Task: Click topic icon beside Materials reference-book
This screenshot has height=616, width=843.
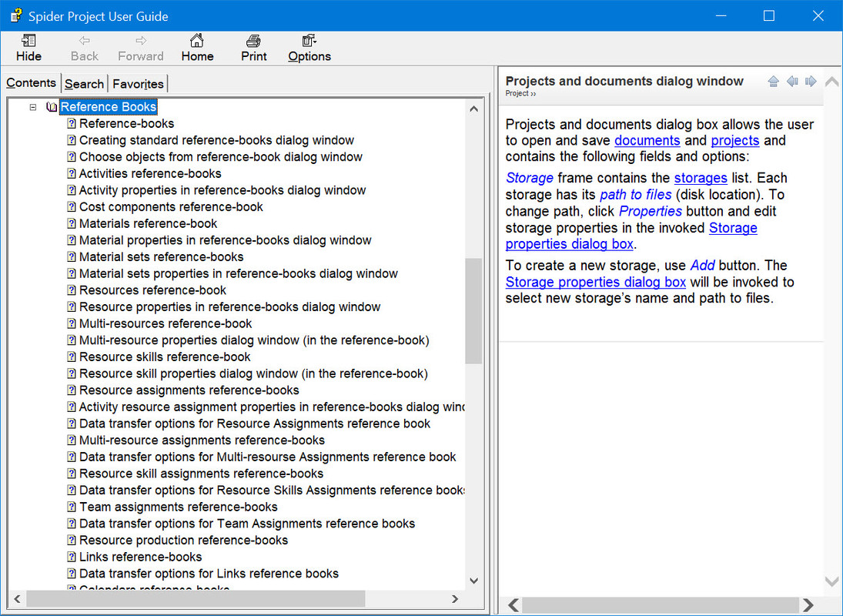Action: pos(72,223)
